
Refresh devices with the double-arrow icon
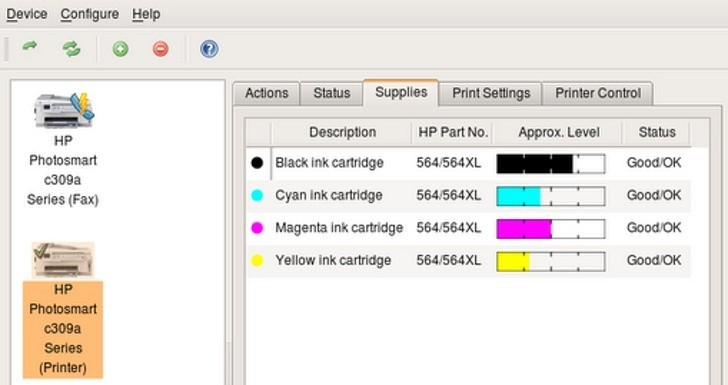pyautogui.click(x=72, y=48)
